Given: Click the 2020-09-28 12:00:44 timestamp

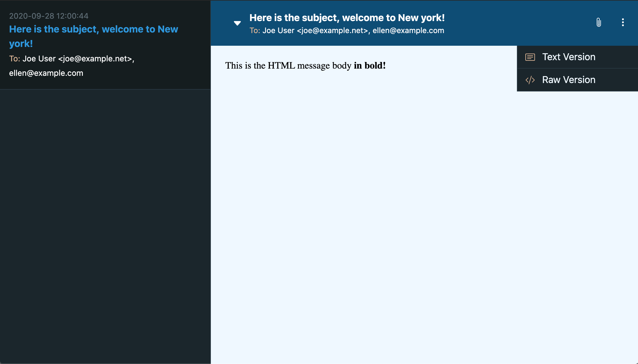Looking at the screenshot, I should click(49, 16).
